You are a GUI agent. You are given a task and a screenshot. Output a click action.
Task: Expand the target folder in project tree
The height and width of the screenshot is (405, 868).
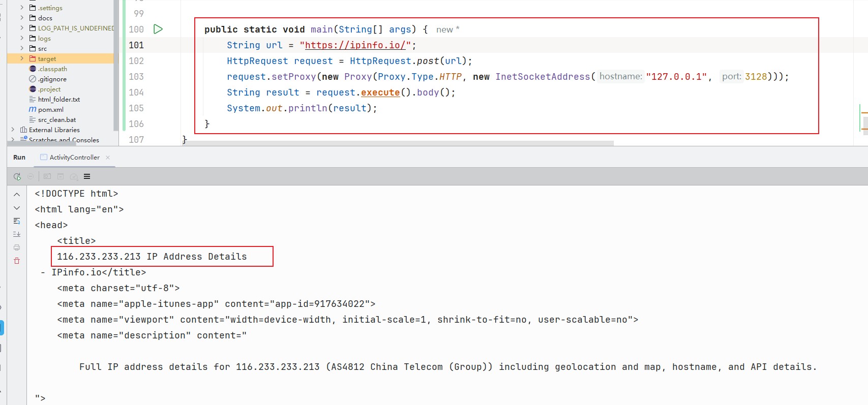click(x=22, y=58)
